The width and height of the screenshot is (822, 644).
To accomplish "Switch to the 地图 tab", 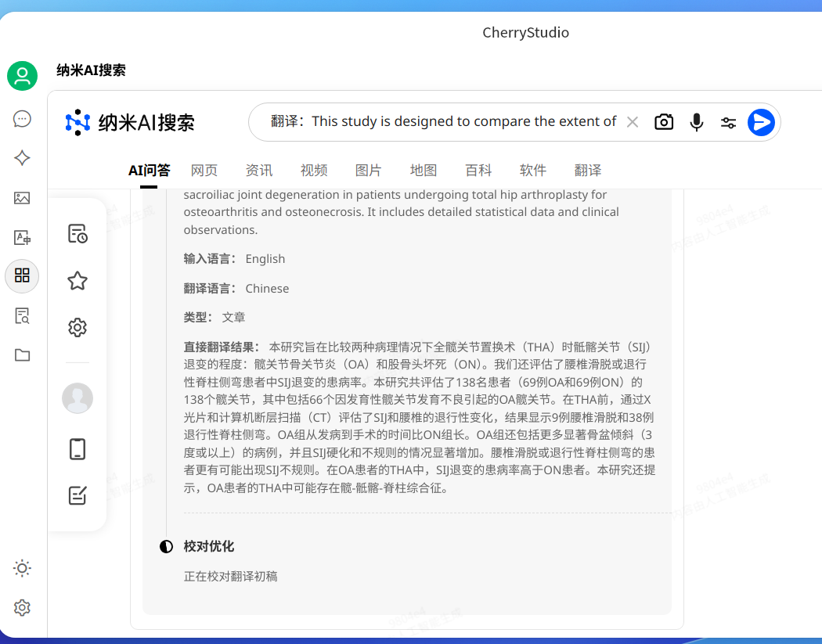I will pyautogui.click(x=423, y=171).
